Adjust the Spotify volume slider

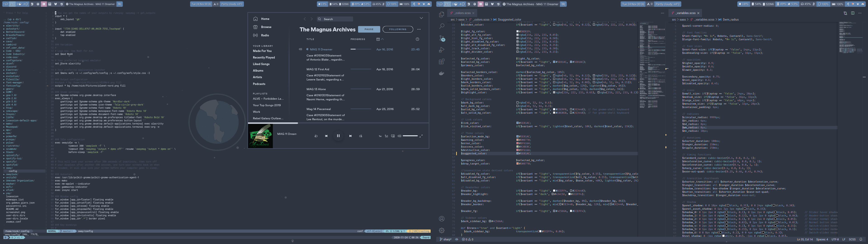pyautogui.click(x=410, y=136)
